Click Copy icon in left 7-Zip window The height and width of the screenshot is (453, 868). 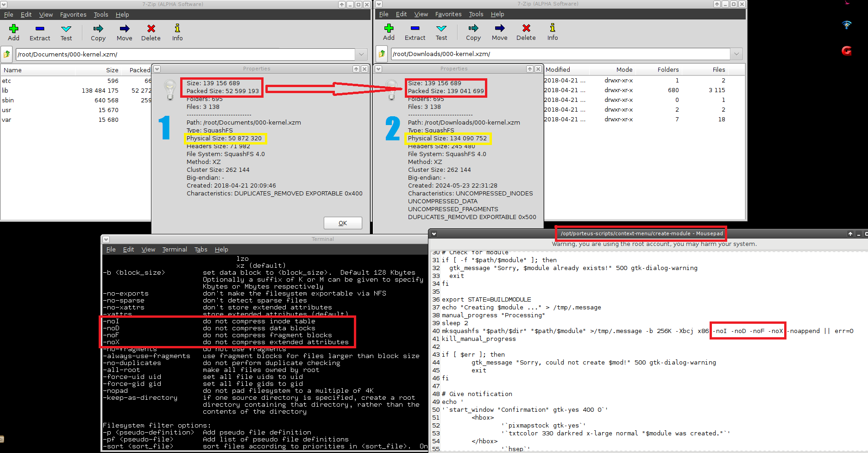98,29
